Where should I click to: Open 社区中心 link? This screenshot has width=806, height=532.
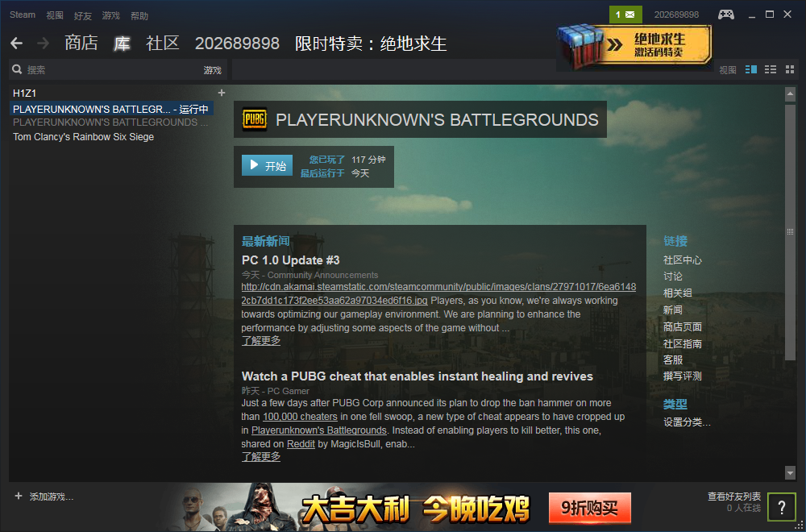coord(682,260)
